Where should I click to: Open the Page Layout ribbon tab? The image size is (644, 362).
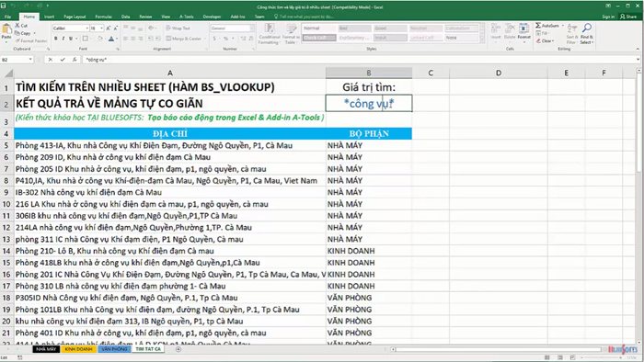pos(75,17)
